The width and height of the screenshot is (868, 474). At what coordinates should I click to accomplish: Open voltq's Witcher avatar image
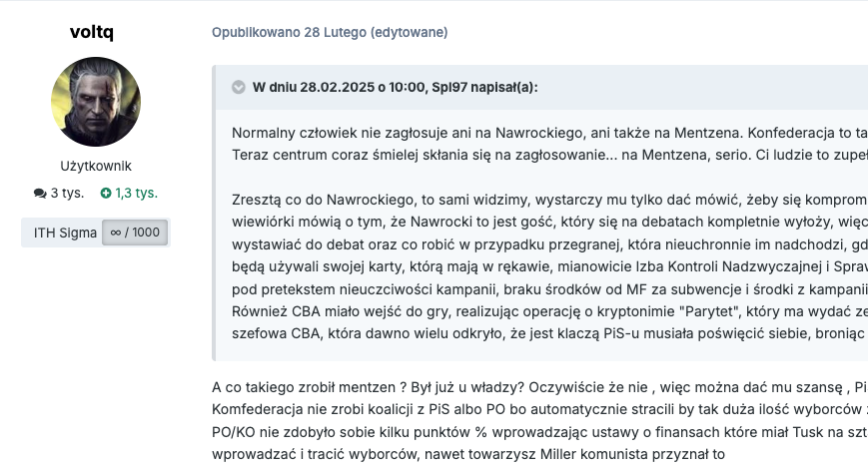tap(96, 102)
